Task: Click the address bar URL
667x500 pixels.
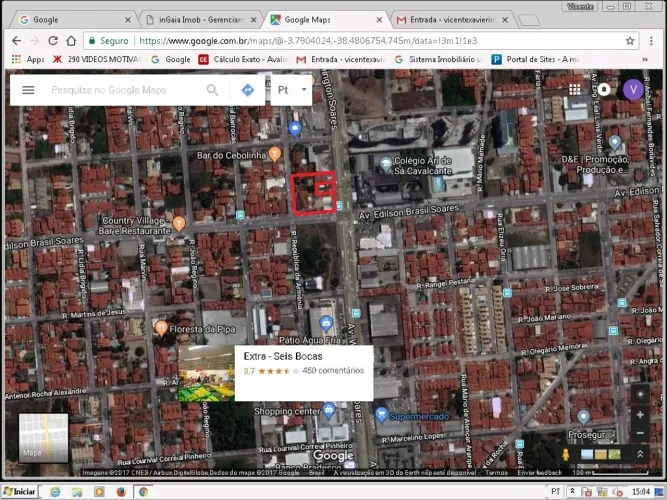Action: (308, 41)
